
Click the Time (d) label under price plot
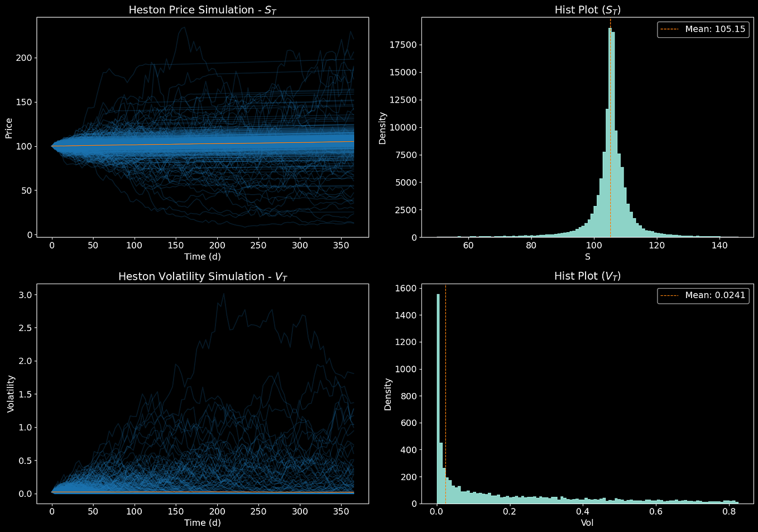pyautogui.click(x=202, y=256)
